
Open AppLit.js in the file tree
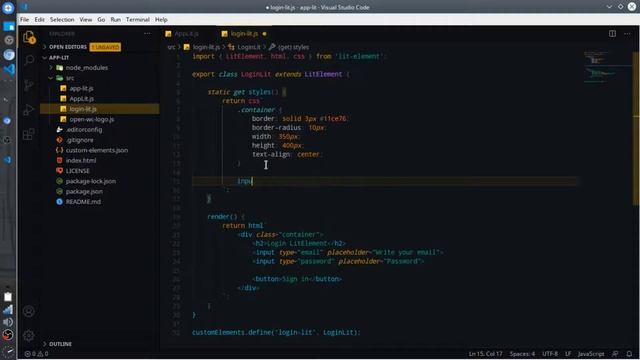click(x=81, y=99)
